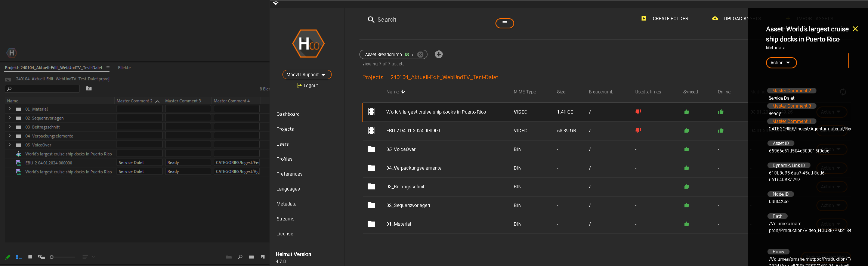868x266 pixels.
Task: Click the Logout link
Action: [307, 86]
